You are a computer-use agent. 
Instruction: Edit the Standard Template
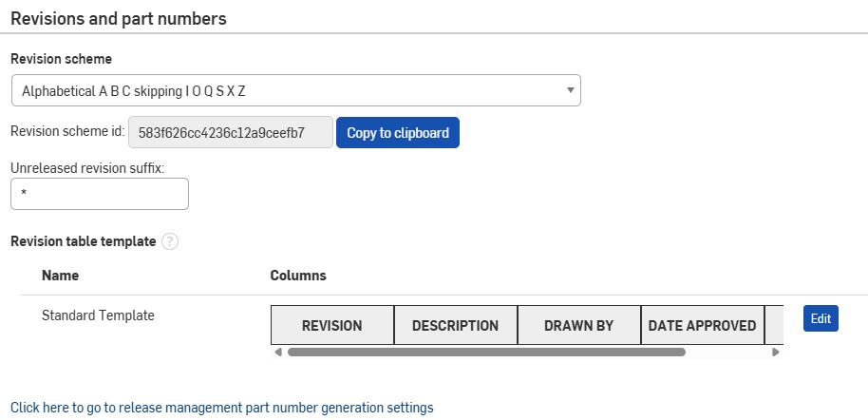pyautogui.click(x=821, y=318)
